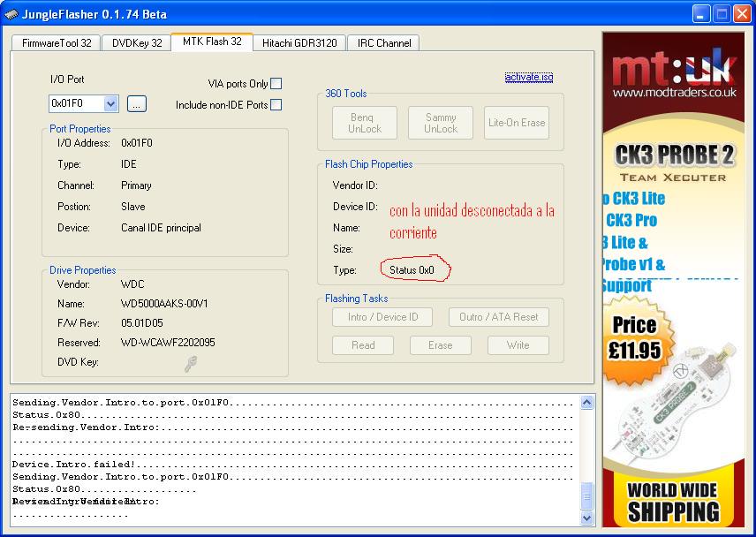
Task: Close the JungleFlasher window
Action: 742,14
